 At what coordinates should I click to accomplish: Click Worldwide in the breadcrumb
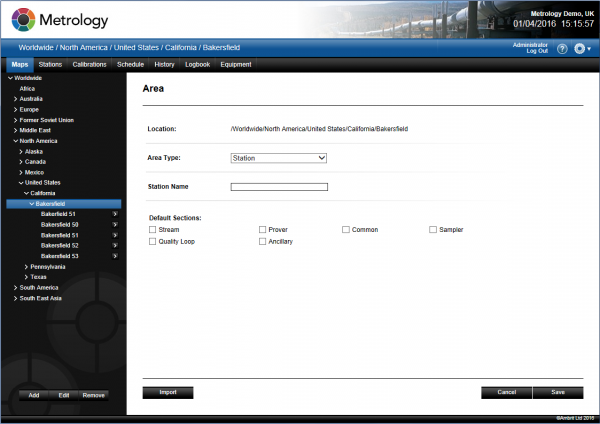[36, 48]
